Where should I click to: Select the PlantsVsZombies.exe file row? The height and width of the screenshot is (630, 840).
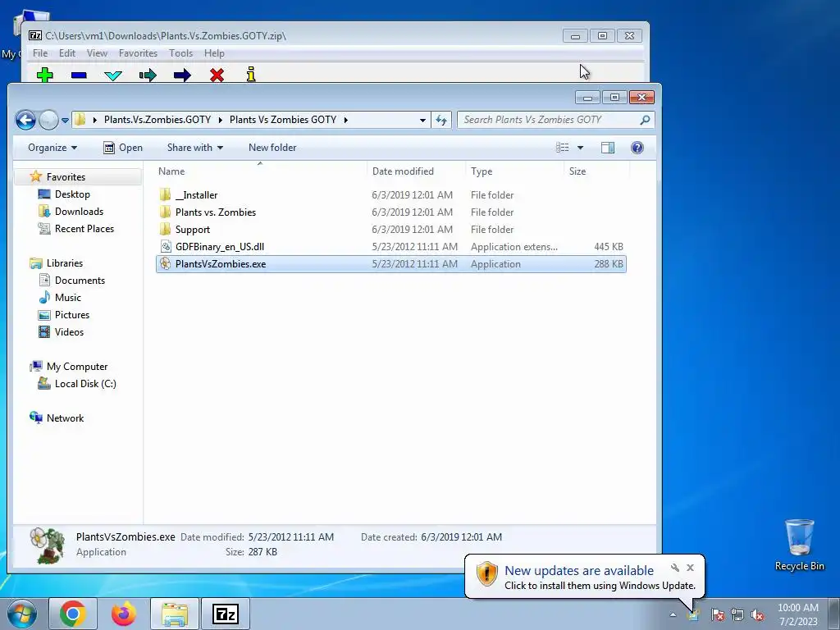click(391, 264)
